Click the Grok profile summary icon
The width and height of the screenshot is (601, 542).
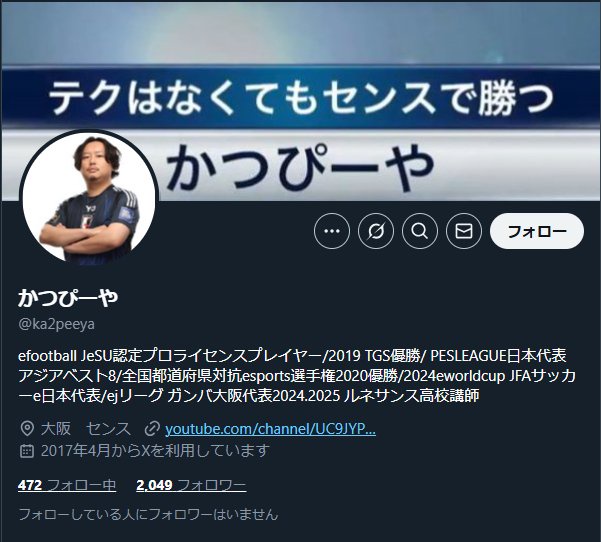pos(376,231)
